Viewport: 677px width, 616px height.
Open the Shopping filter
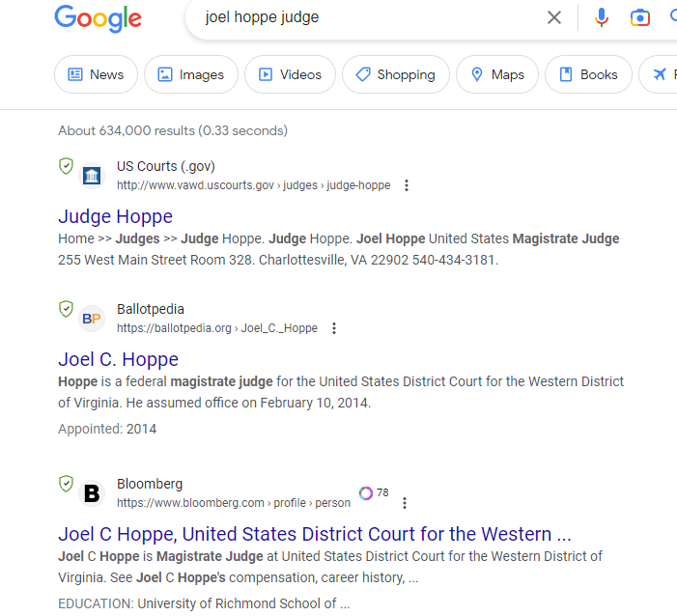396,74
